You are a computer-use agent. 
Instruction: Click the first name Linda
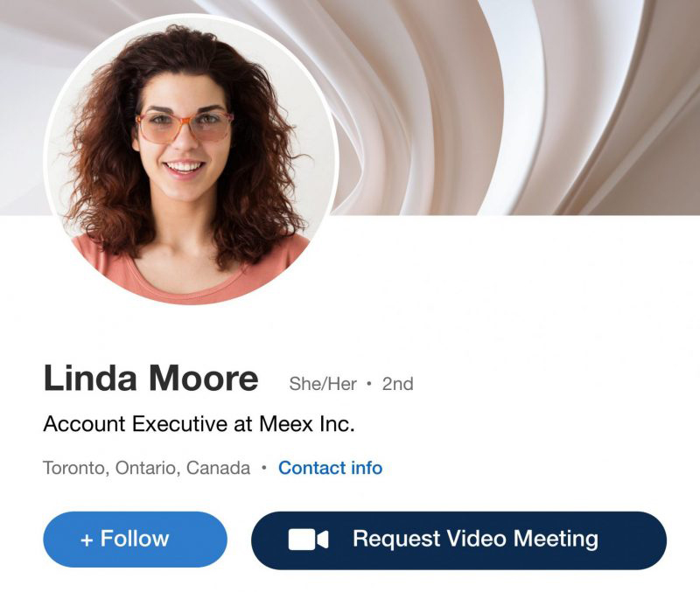(90, 379)
